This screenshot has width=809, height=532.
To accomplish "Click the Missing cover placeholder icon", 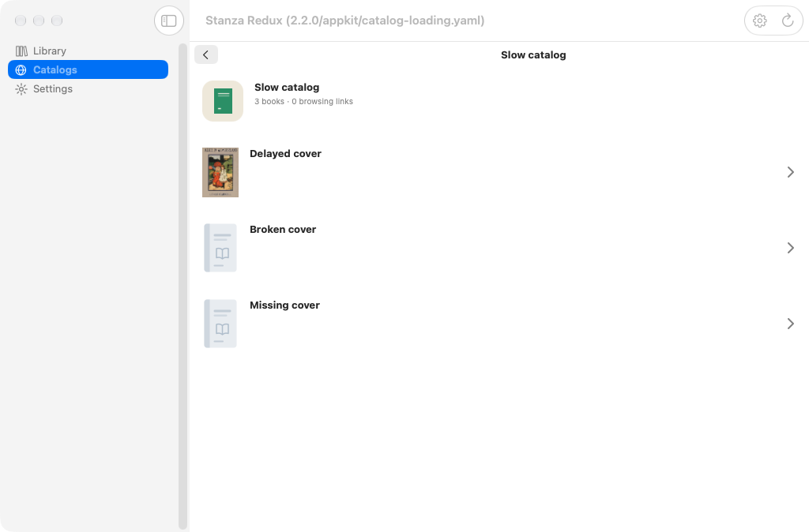I will [220, 324].
